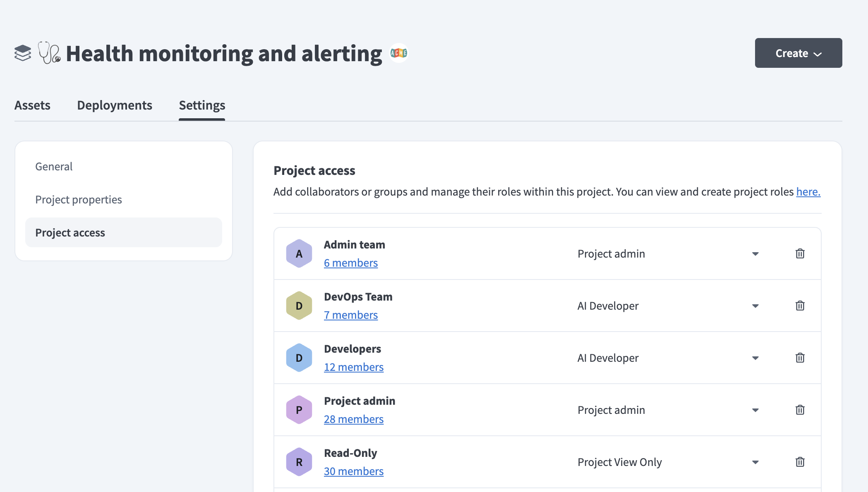Click the ACME workspace badge
This screenshot has width=868, height=492.
[399, 53]
